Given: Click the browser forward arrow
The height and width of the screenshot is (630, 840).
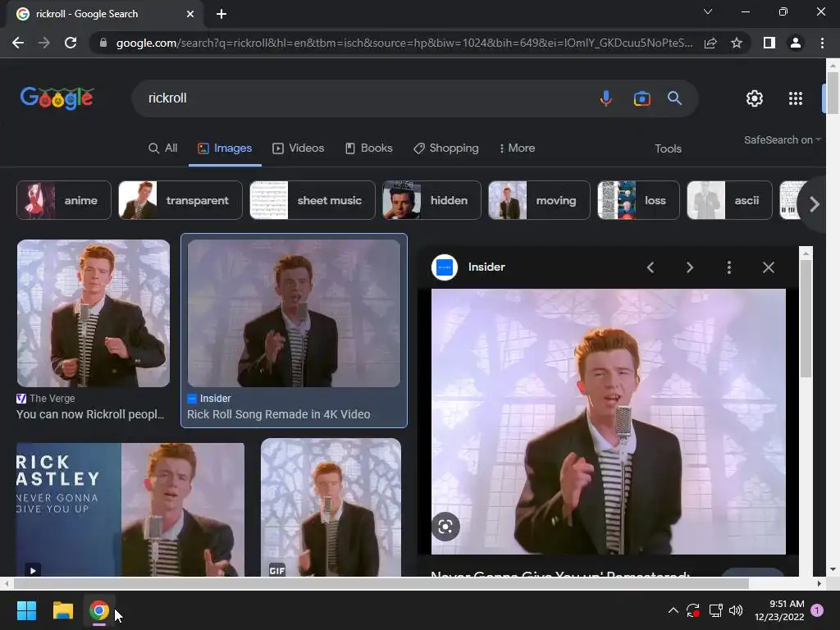Looking at the screenshot, I should click(44, 43).
